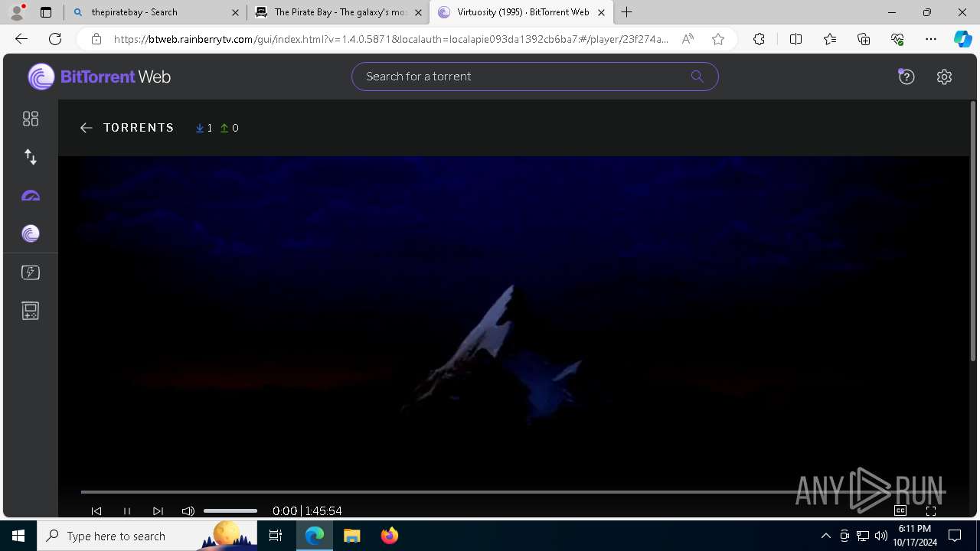Close the Virtuosity BitTorrent Web tab
Screen dimensions: 980x551
[x=602, y=12]
